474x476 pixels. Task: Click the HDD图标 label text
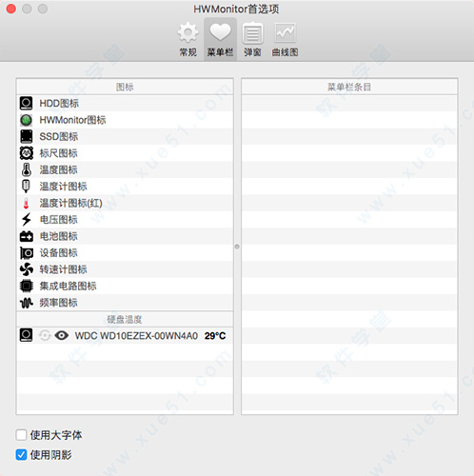(59, 104)
